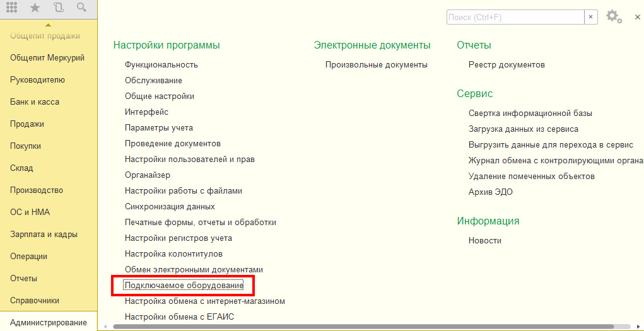Screen dimensions: 644x331
Task: Go to Банк и касса
Action: (x=35, y=102)
